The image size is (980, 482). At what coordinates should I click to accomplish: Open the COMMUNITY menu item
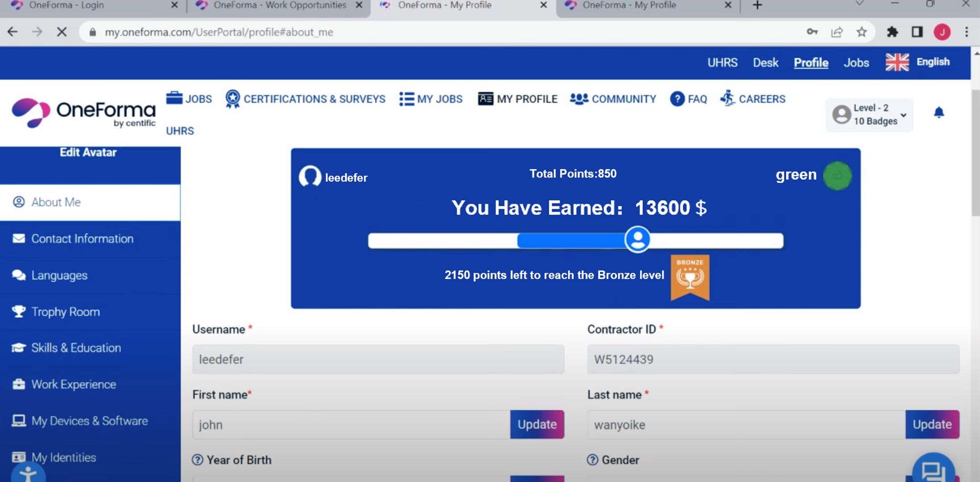pyautogui.click(x=613, y=99)
